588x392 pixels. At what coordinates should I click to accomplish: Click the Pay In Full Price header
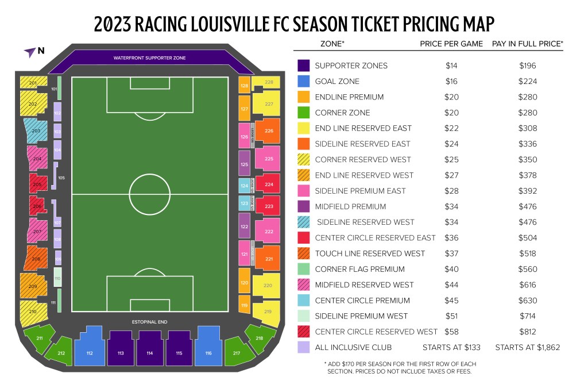528,44
